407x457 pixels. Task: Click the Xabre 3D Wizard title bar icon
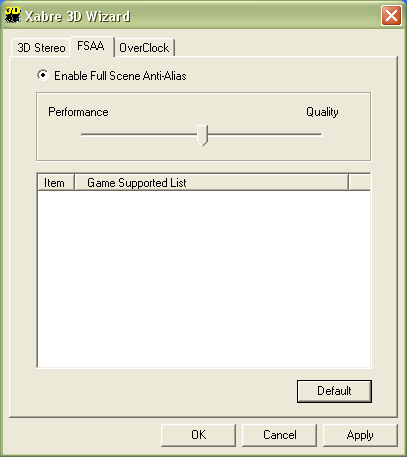click(13, 15)
